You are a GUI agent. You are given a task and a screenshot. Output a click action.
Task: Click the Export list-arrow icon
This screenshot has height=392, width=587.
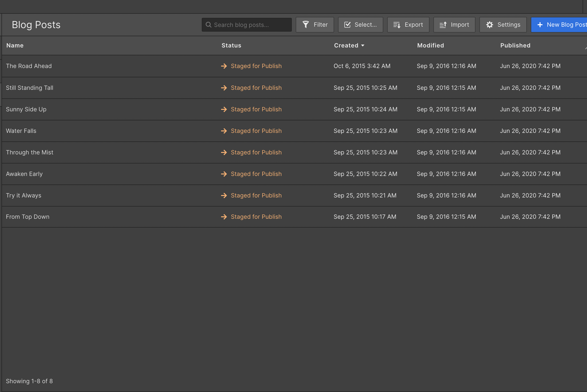[396, 25]
